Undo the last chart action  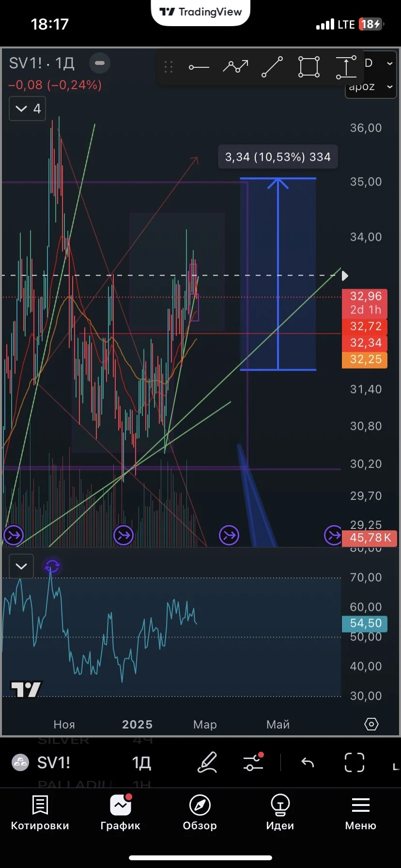308,762
